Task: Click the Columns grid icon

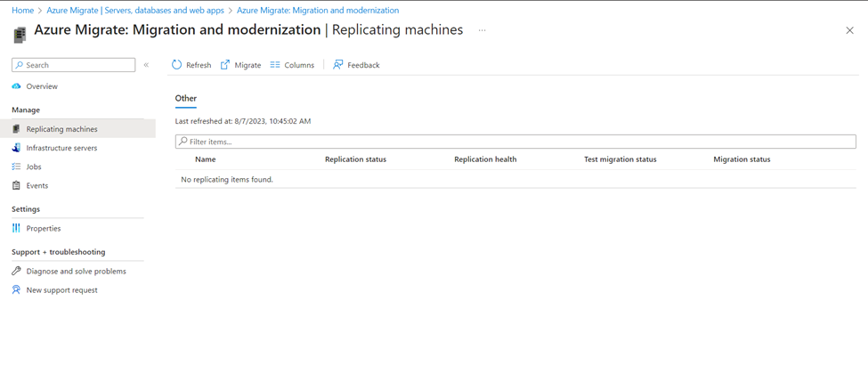Action: click(x=275, y=65)
